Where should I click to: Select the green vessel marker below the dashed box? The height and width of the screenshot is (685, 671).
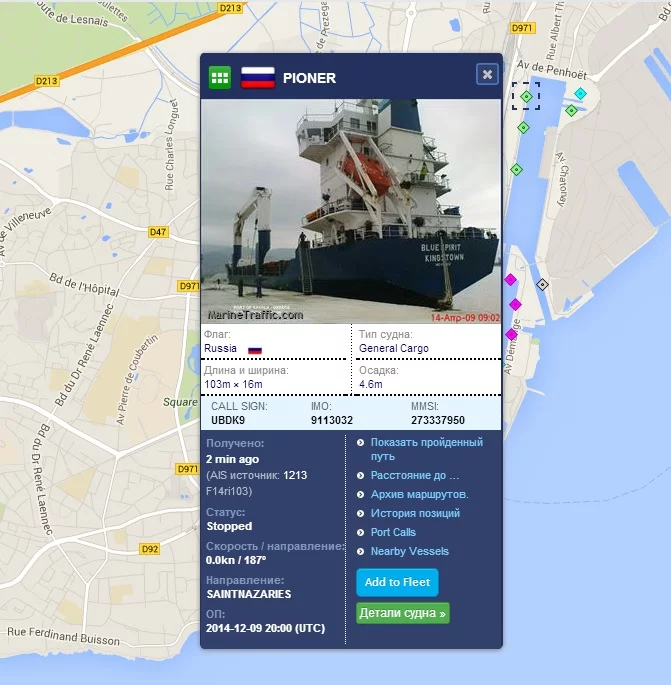click(523, 128)
